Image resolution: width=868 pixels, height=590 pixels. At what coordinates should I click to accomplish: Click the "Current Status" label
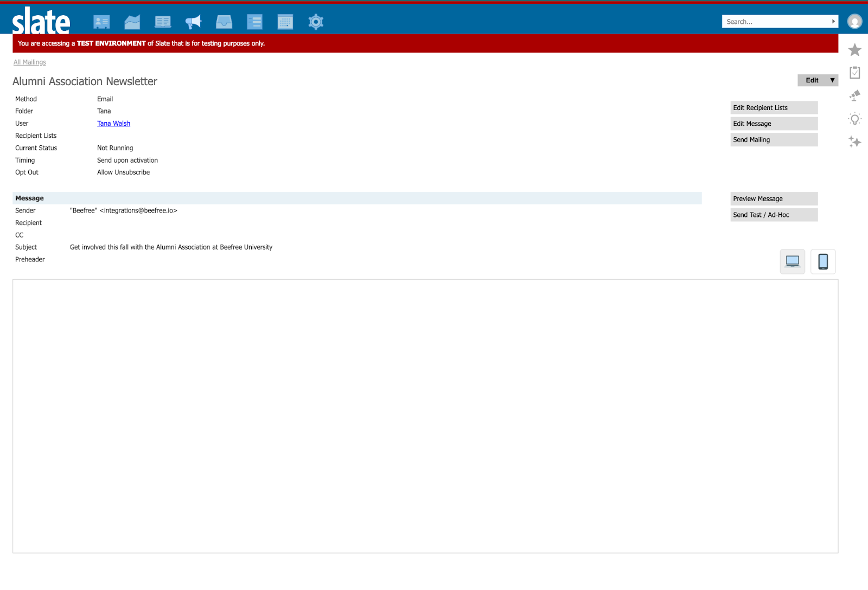pos(36,148)
